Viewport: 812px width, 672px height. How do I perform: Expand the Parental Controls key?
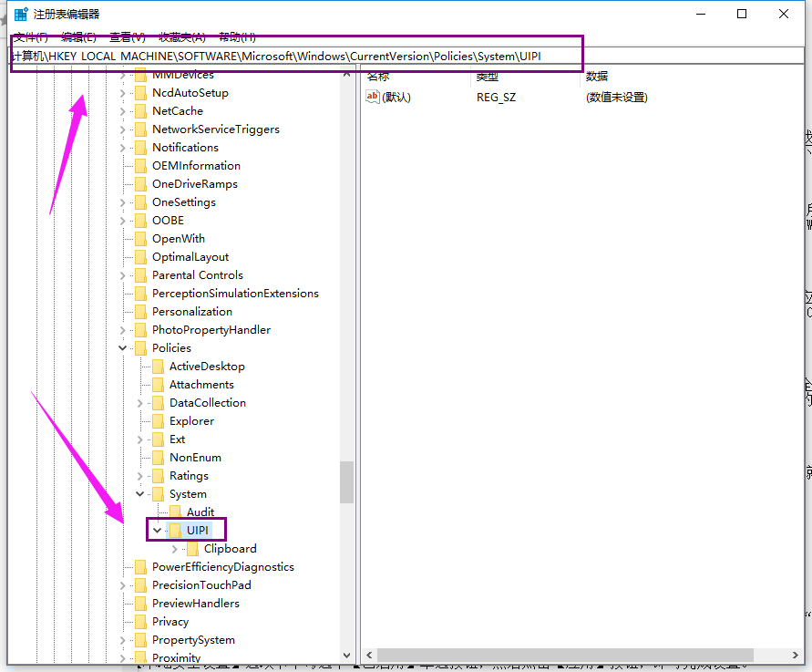(122, 274)
